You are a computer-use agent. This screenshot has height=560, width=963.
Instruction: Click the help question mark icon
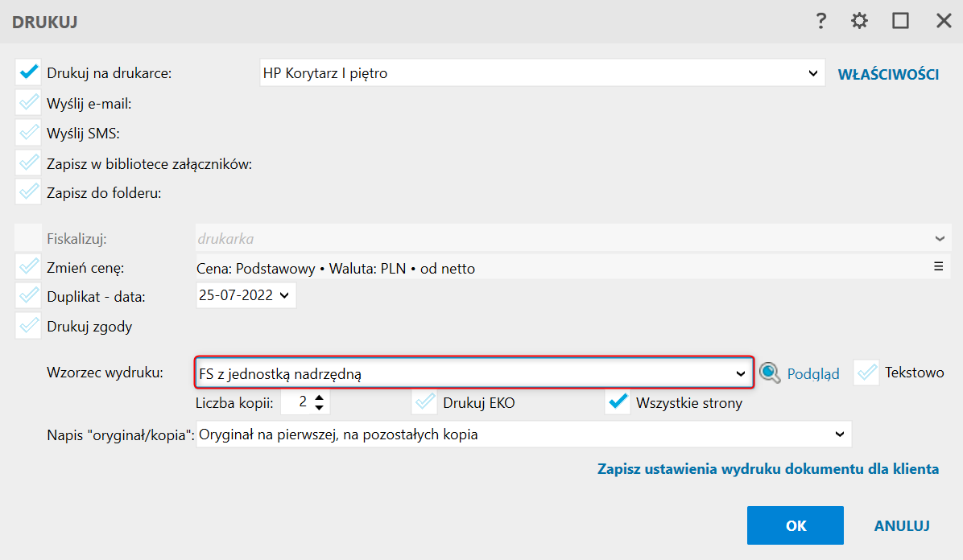(821, 22)
